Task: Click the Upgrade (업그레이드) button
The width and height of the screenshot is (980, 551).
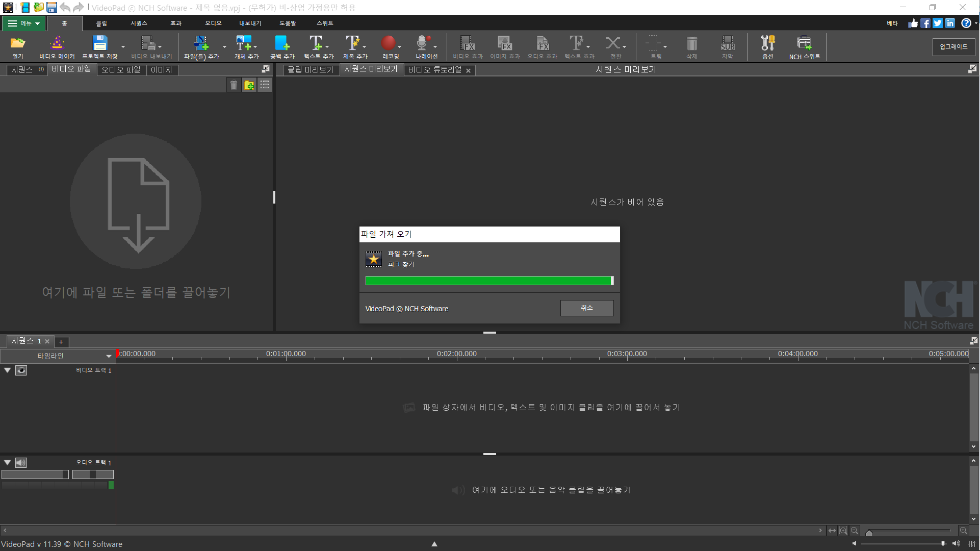Action: click(953, 47)
